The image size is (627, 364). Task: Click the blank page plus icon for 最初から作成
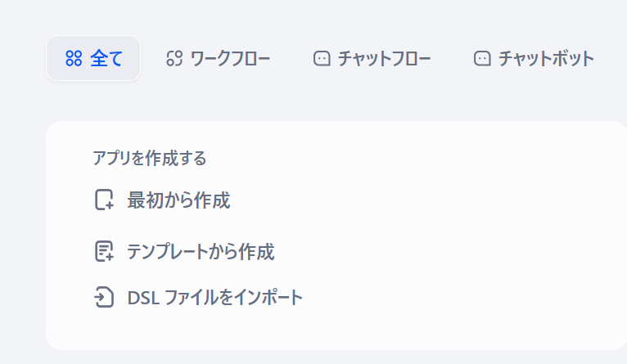tap(104, 200)
